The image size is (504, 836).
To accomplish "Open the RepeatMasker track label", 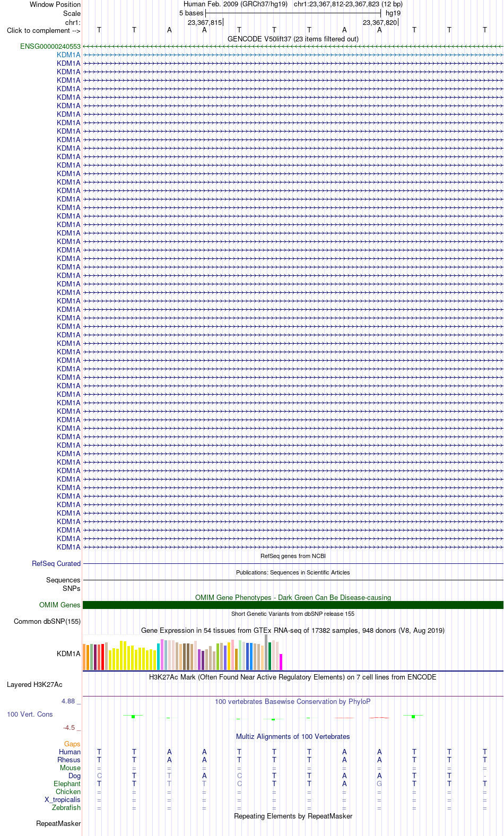I will click(x=58, y=824).
